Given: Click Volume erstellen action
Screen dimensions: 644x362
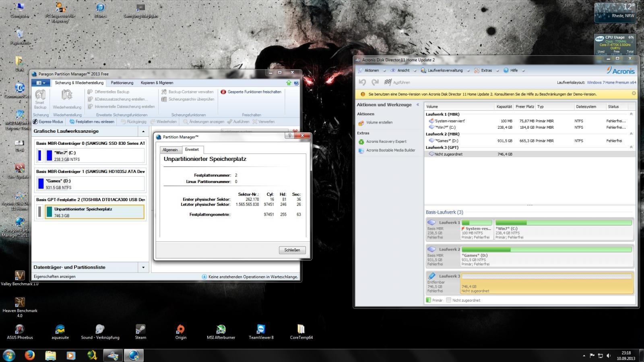Looking at the screenshot, I should click(376, 123).
